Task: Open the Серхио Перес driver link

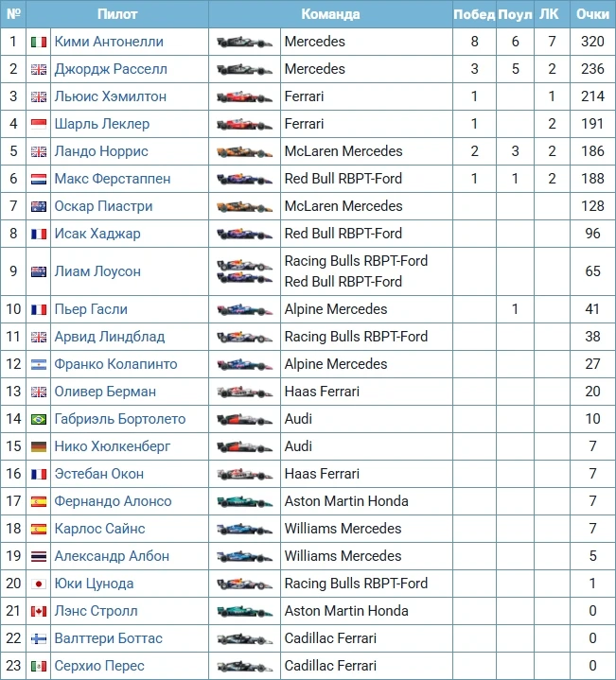Action: coord(99,666)
